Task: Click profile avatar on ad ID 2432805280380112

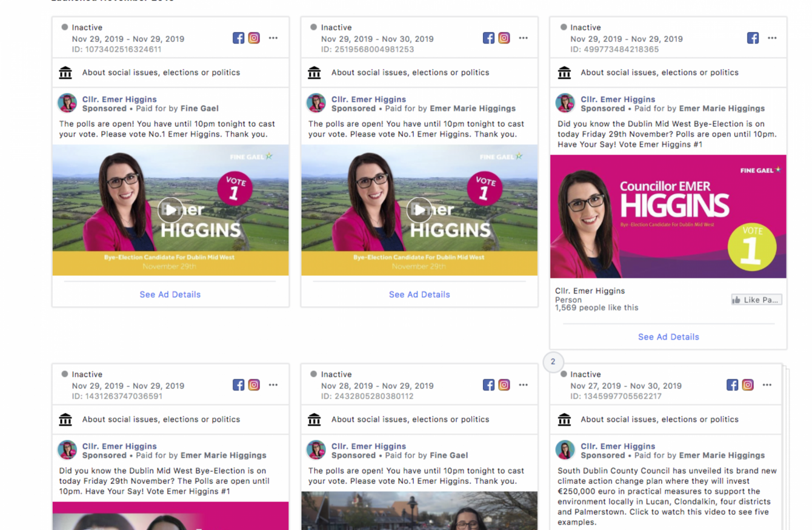Action: coord(316,450)
